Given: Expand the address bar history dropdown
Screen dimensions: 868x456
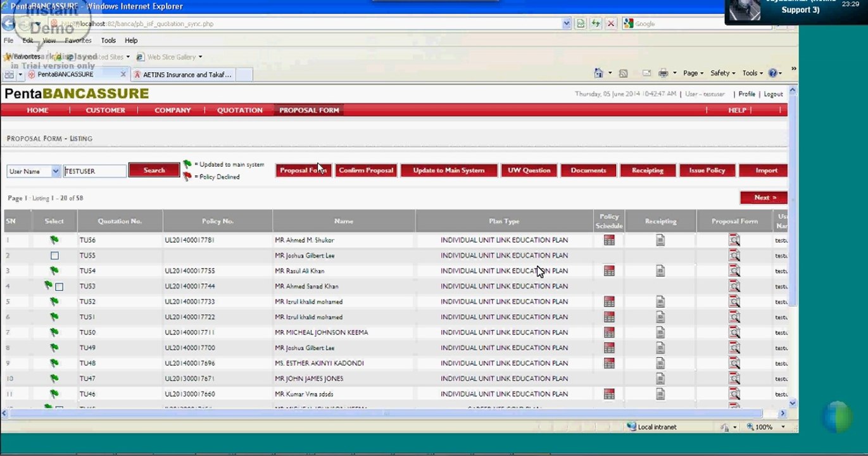Looking at the screenshot, I should (567, 23).
